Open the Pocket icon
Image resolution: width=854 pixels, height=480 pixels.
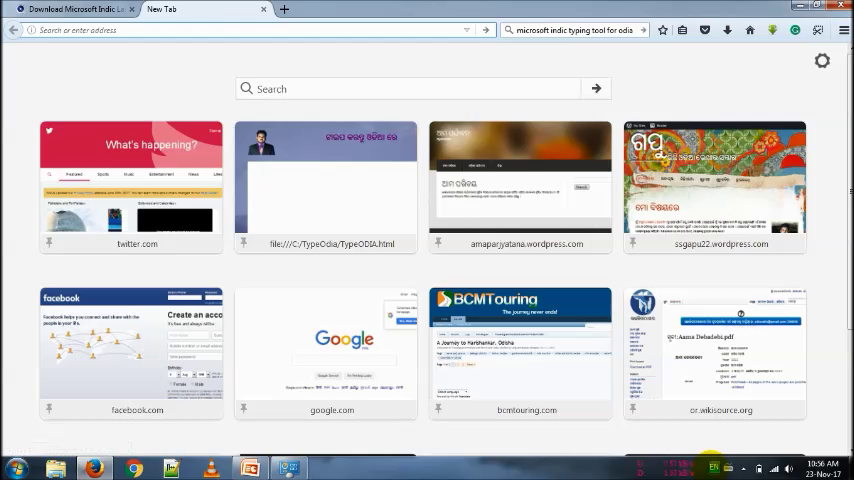[705, 30]
